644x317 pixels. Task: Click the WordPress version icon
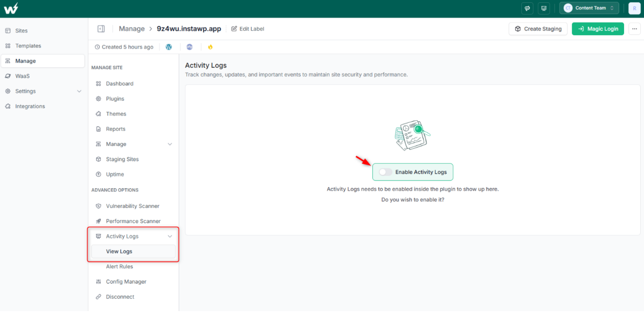(x=169, y=47)
